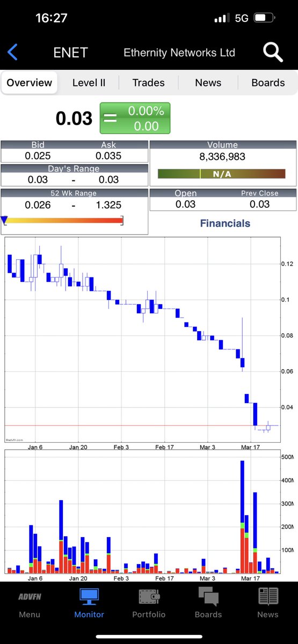Image resolution: width=298 pixels, height=644 pixels.
Task: Open the Financials link
Action: click(x=225, y=223)
